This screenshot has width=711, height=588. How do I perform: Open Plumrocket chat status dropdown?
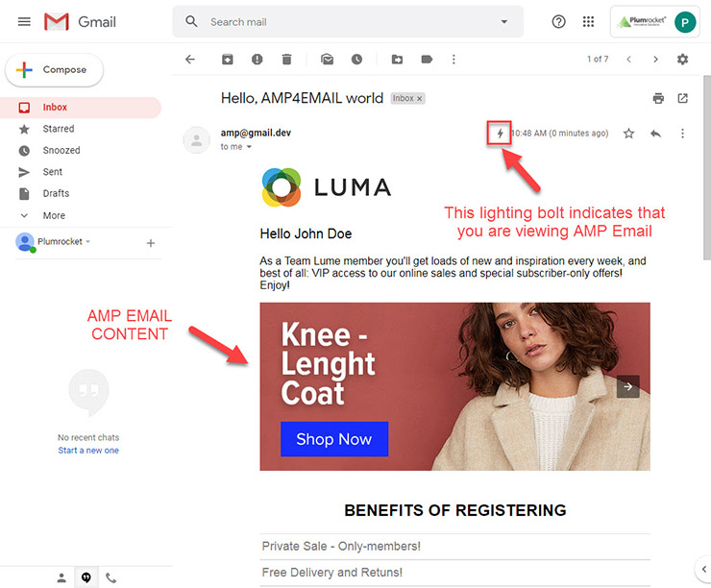88,242
